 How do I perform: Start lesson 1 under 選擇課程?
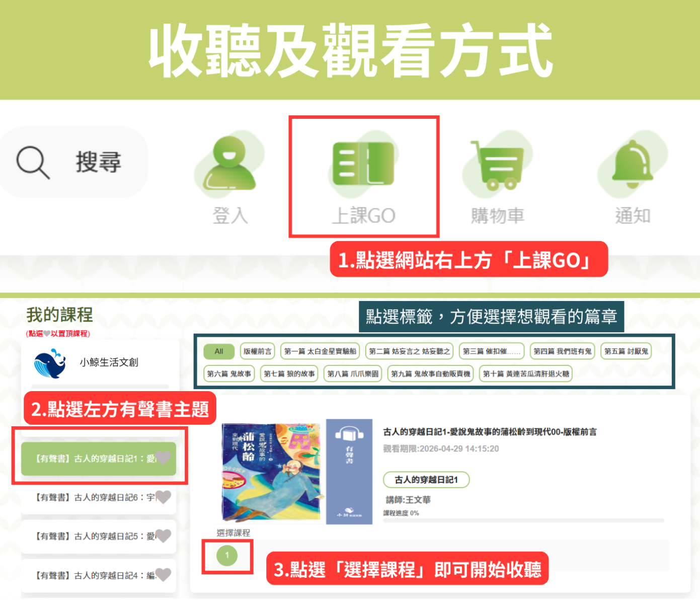227,556
